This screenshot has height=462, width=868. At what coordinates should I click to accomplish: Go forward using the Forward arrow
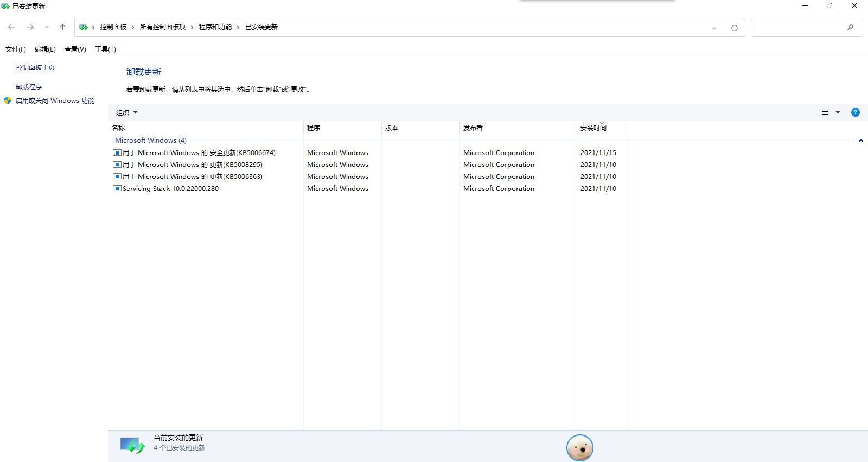point(30,27)
